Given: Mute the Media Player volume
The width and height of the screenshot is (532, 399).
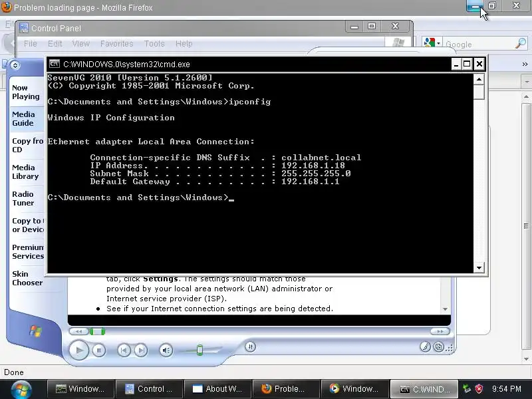Looking at the screenshot, I should (x=166, y=350).
